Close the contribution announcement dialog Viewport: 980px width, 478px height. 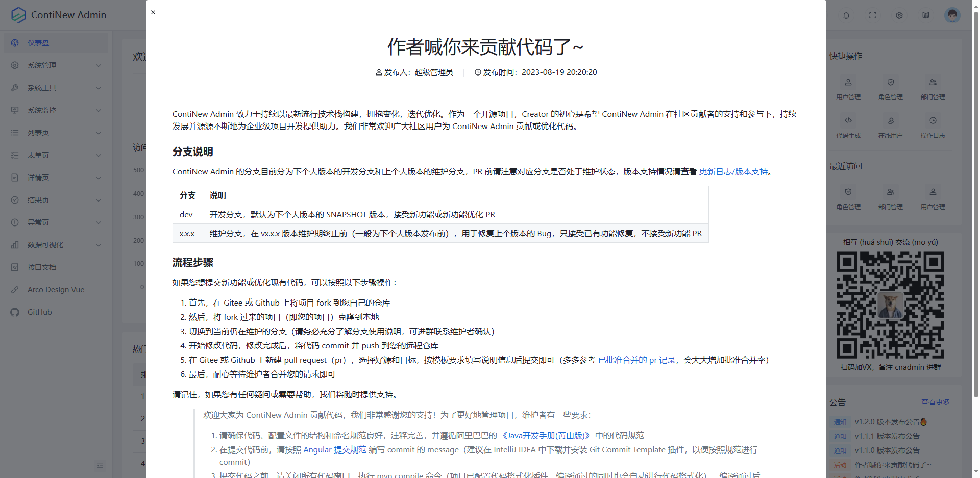(153, 12)
